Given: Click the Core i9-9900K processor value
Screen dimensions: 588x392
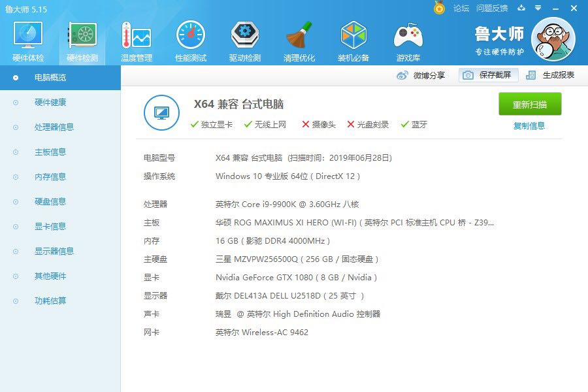Looking at the screenshot, I should coord(287,204).
